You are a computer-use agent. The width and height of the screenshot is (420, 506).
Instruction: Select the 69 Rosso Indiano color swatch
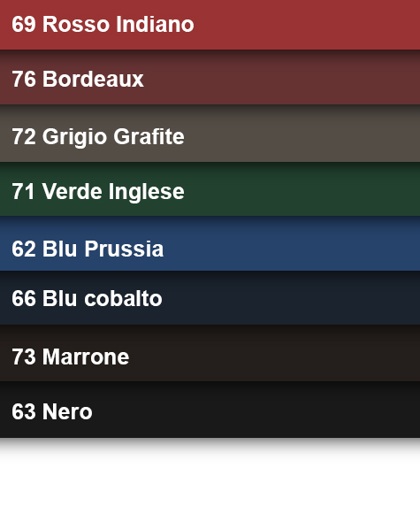[x=210, y=25]
